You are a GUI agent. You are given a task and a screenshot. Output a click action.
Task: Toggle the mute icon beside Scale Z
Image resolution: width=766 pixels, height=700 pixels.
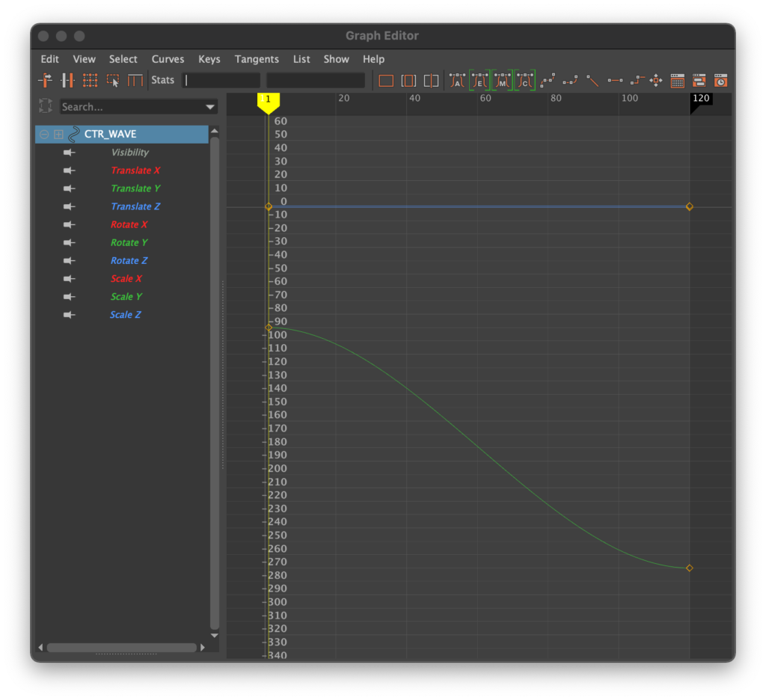[70, 315]
